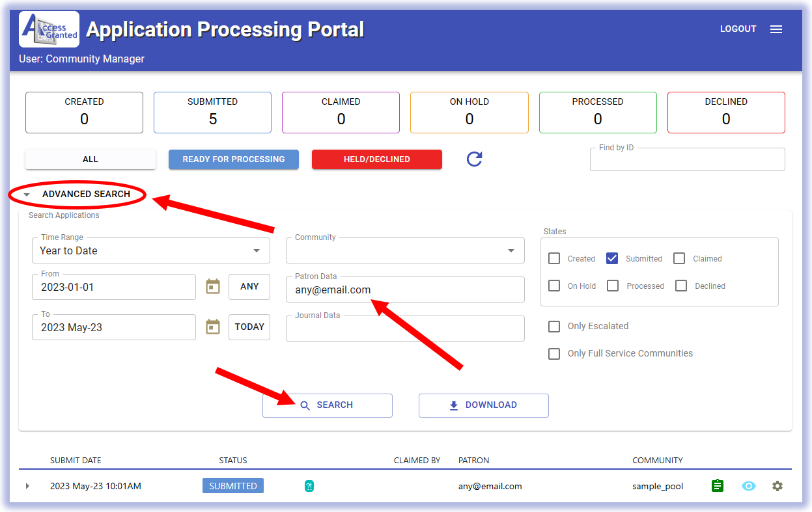Open the gear settings icon in row
The width and height of the screenshot is (812, 512).
coord(777,486)
